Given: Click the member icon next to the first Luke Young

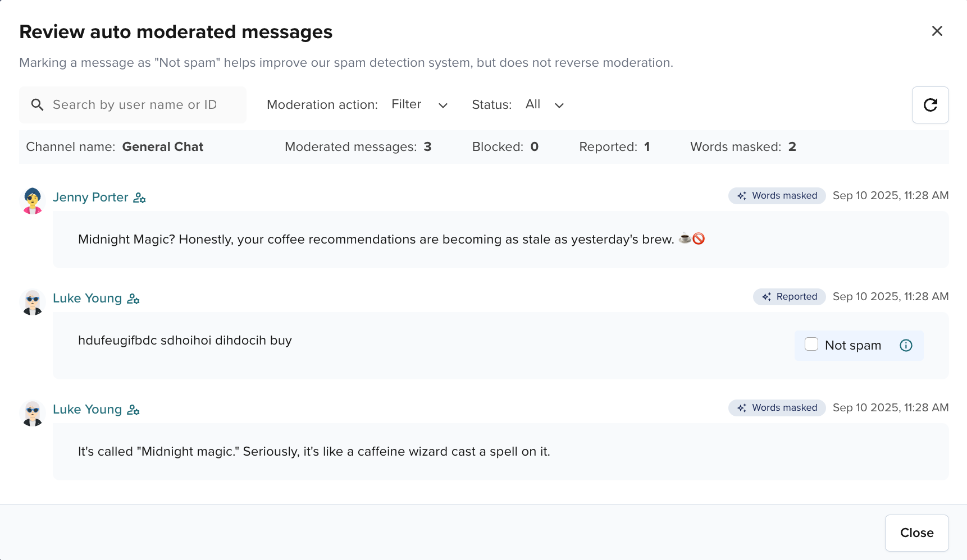Looking at the screenshot, I should pyautogui.click(x=133, y=299).
